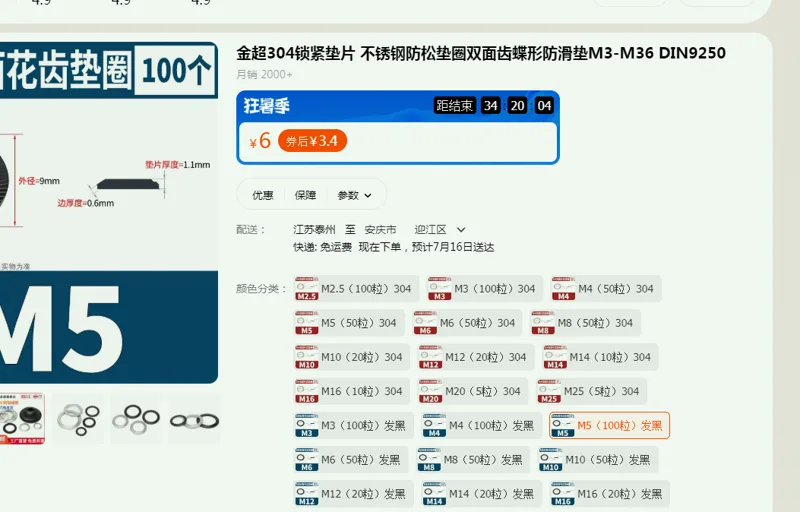This screenshot has height=512, width=800.
Task: Select the M10（20粒）304 variant
Action: (x=352, y=357)
